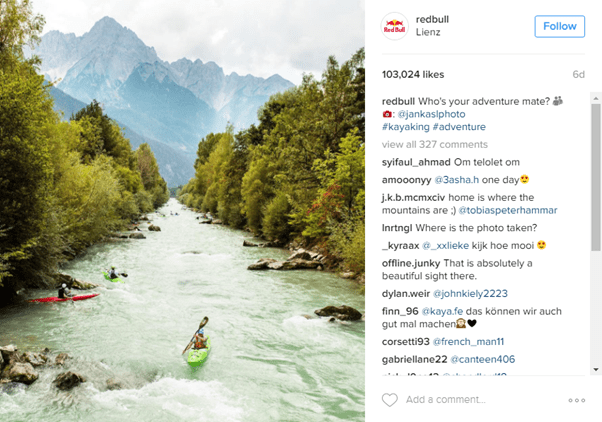Open photographer @jankaslphoto profile
602x422 pixels.
pos(432,114)
